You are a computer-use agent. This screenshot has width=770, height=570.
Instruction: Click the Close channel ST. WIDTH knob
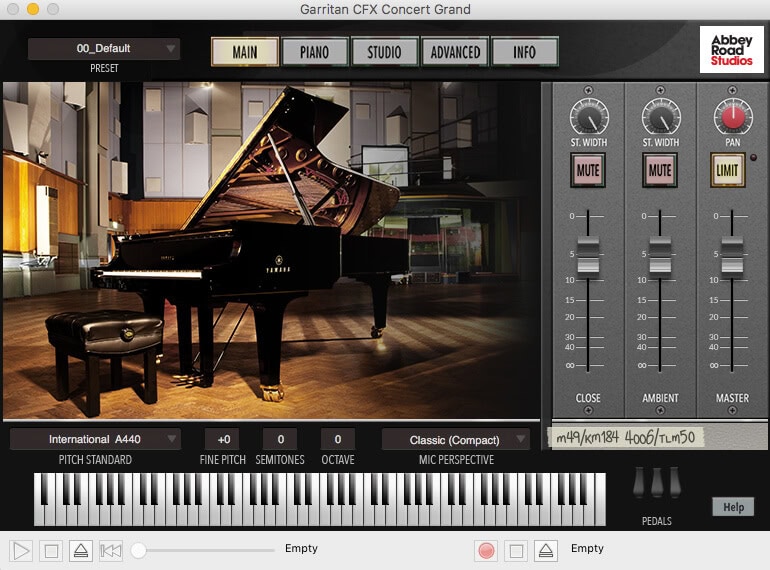(589, 117)
